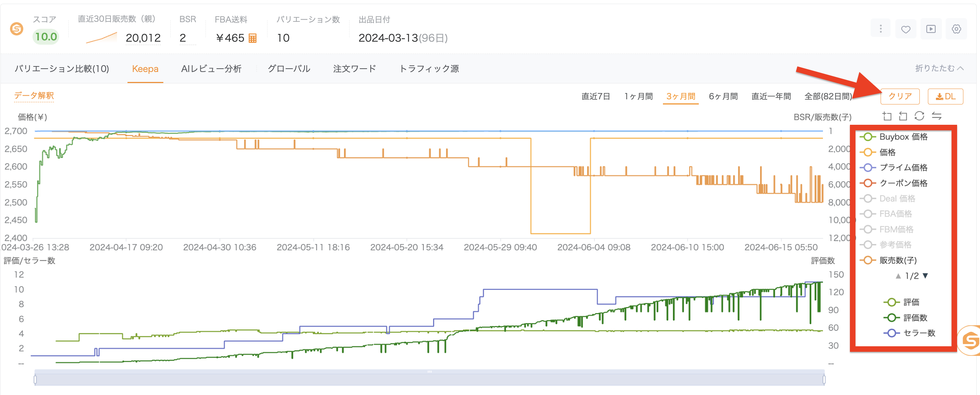Select 6ヶ月間 time range

(723, 97)
